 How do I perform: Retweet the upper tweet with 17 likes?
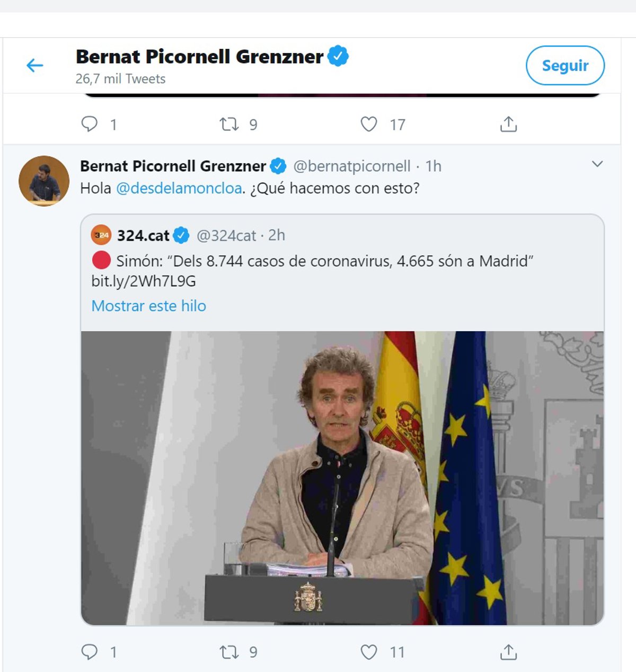point(229,124)
